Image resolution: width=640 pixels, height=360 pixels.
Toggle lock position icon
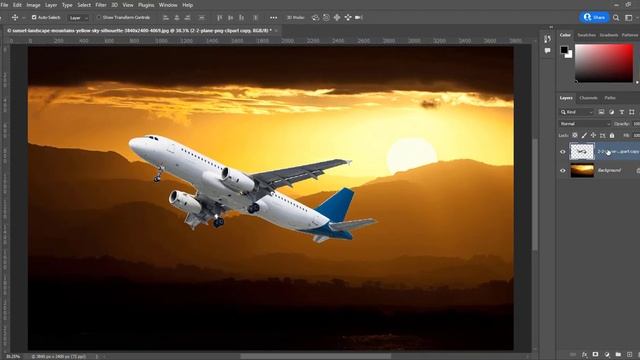(593, 135)
